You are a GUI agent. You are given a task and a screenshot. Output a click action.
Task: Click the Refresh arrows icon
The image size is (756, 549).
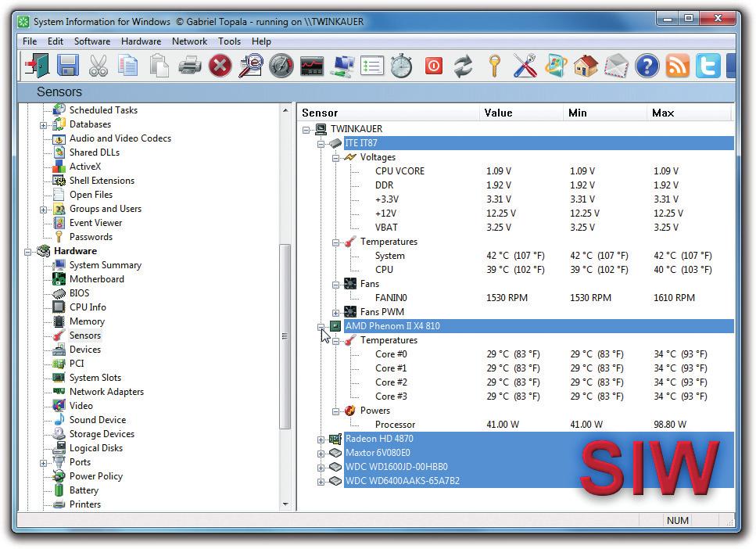(x=464, y=66)
